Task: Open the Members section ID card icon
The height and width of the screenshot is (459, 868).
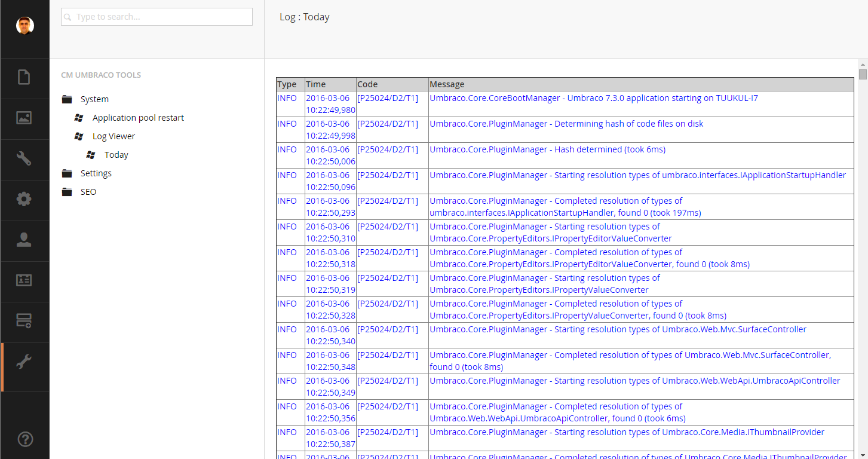Action: click(x=24, y=280)
